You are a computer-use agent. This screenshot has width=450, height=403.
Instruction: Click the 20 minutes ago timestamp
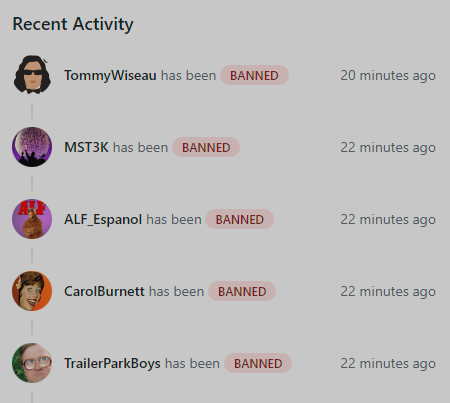coord(388,76)
